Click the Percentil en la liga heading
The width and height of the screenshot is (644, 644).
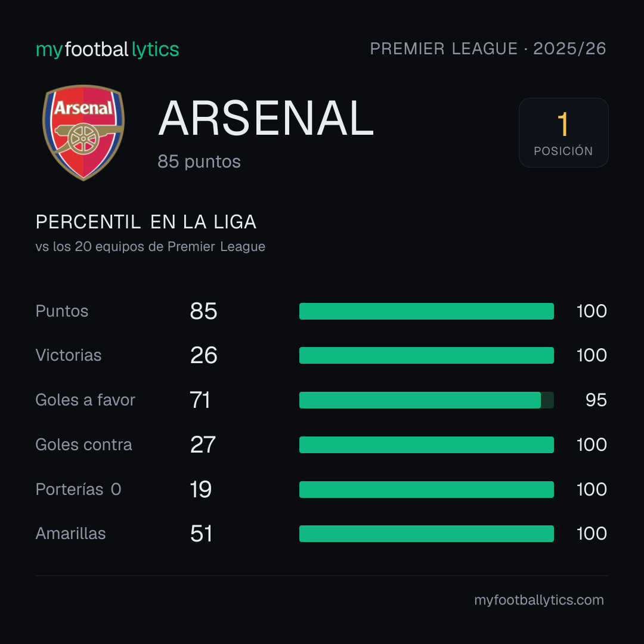146,222
